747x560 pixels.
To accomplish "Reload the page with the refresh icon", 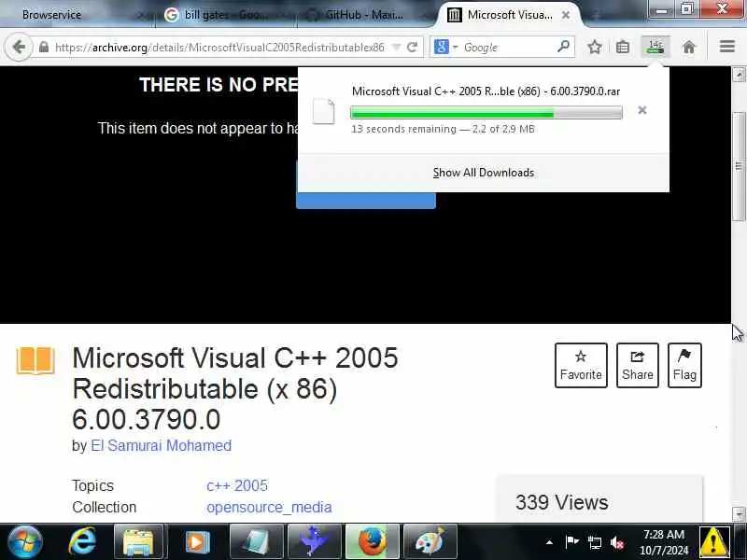I will [x=413, y=48].
